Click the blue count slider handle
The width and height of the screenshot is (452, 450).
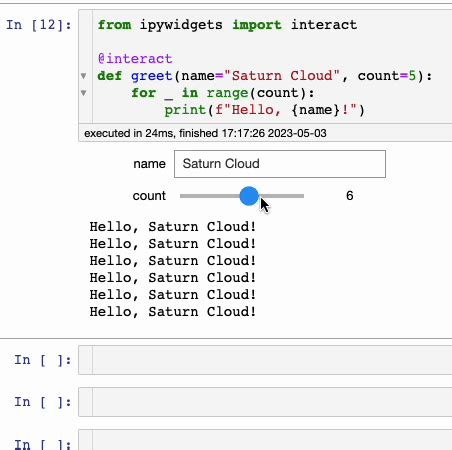click(249, 196)
